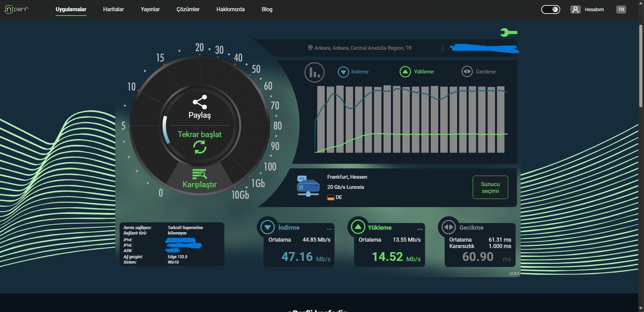
Task: Expand Yükleme panel three-dot menu
Action: click(420, 229)
